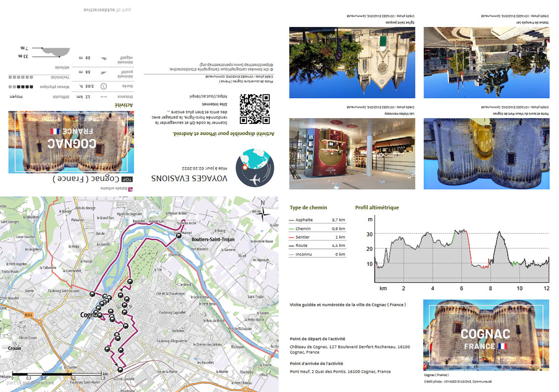The height and width of the screenshot is (392, 559).
Task: Click the ascent icon beside Dénivelé positif
Action: 103,73
